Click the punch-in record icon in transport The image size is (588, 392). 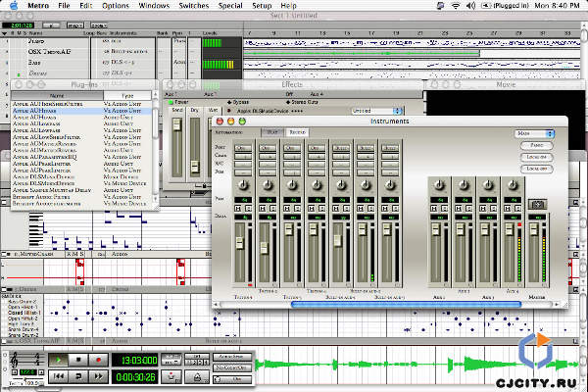point(171,376)
